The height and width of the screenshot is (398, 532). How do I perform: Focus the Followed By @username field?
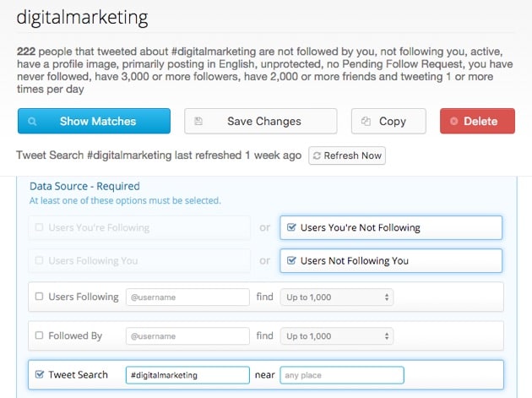(x=187, y=336)
